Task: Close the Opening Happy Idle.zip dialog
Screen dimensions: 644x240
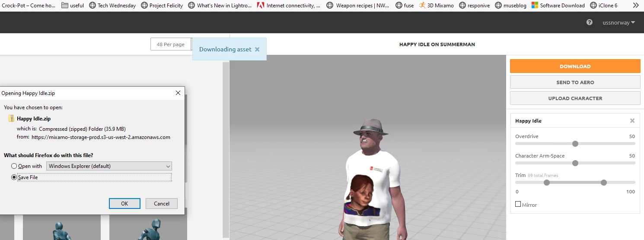Action: 178,93
